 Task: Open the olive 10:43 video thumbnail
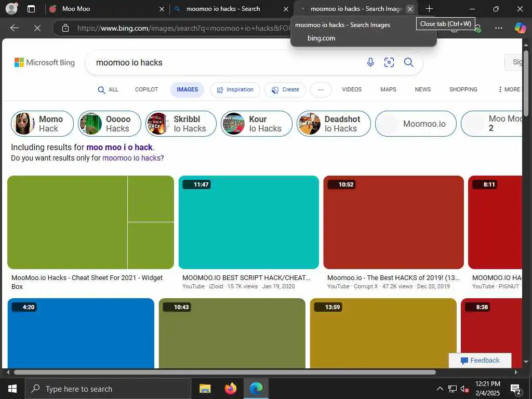pyautogui.click(x=232, y=333)
